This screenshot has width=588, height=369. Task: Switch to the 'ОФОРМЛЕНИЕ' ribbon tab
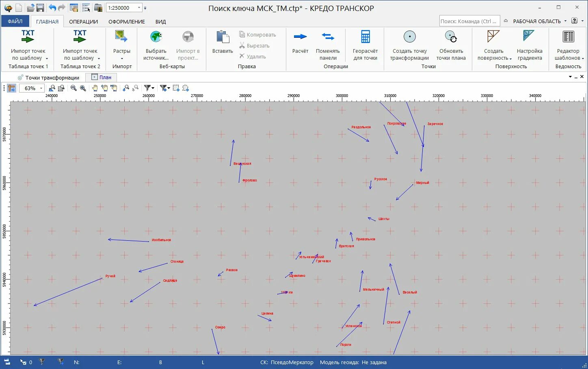[127, 22]
